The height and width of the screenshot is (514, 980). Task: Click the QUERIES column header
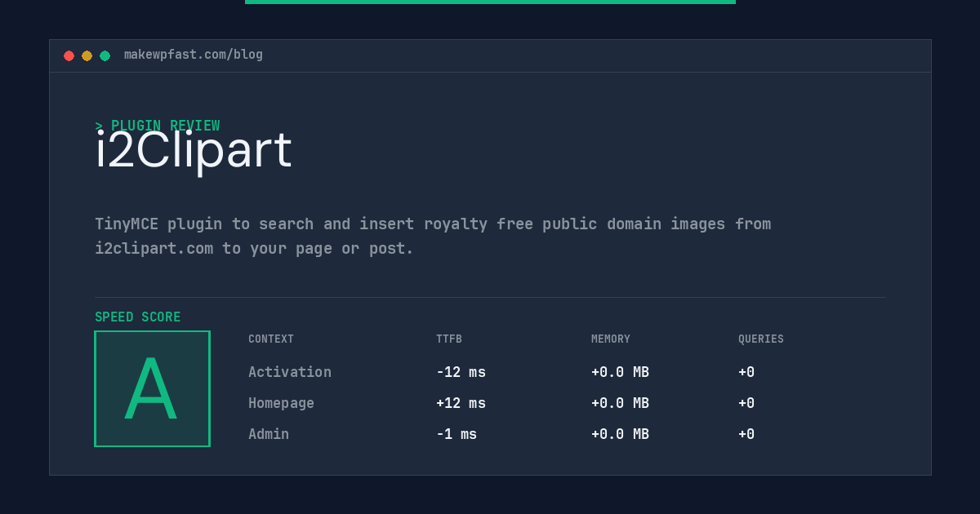761,339
